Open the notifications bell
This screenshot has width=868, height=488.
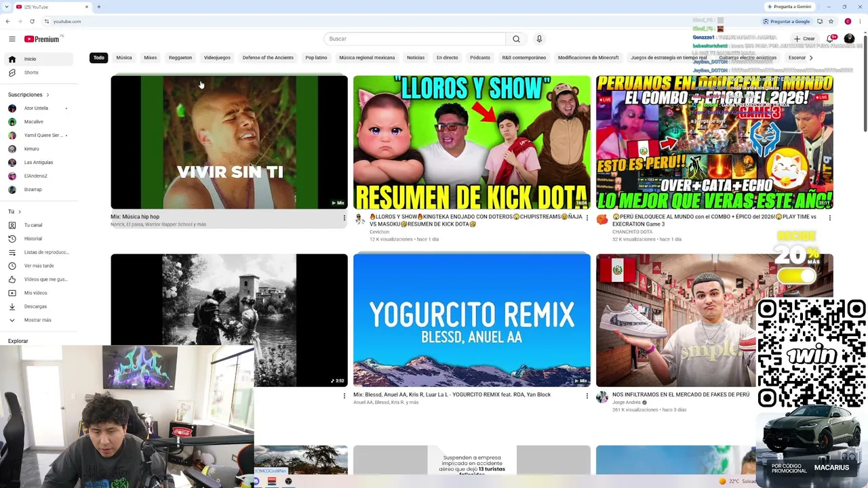tap(829, 39)
